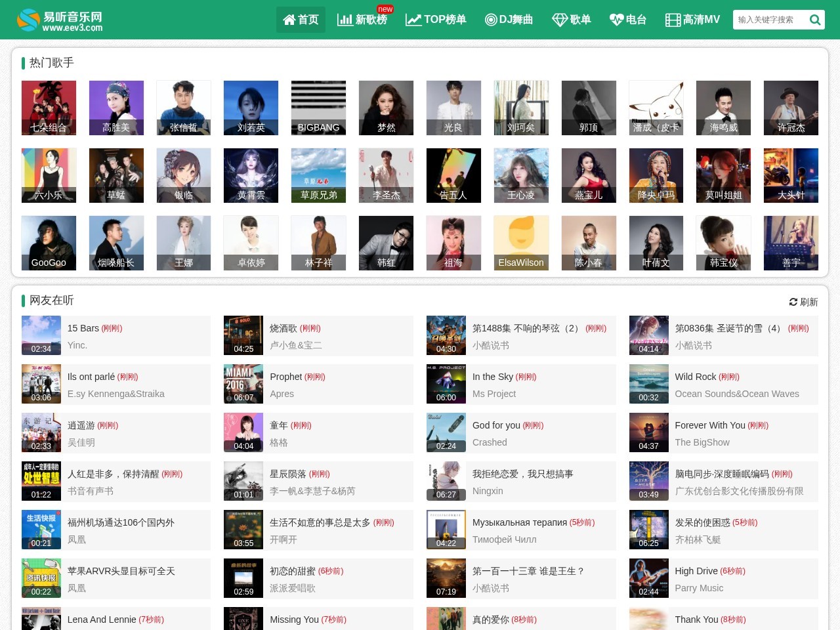Click the 易听音乐网 site logo
Image resolution: width=840 pixels, height=630 pixels.
click(x=60, y=20)
